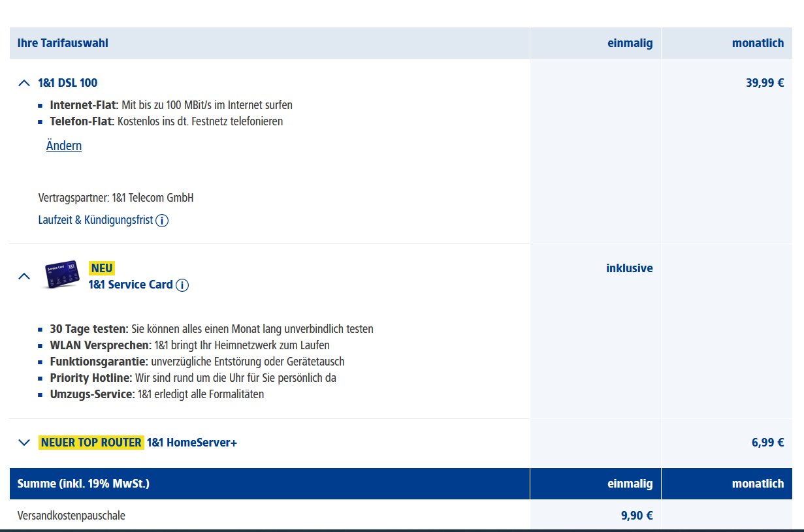Click the 1&1 Service Card title
Image resolution: width=804 pixels, height=532 pixels.
pos(131,285)
